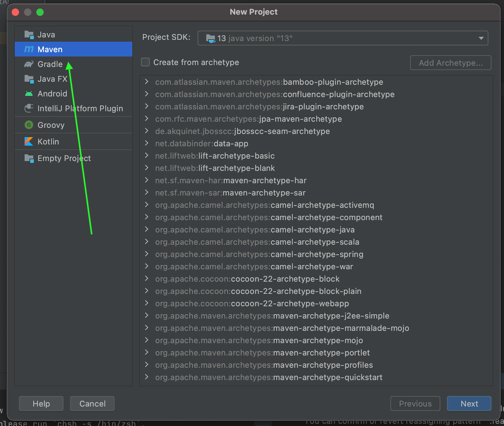Select maven-archetype-marmalade-mojo row
This screenshot has width=504, height=426.
click(x=316, y=328)
